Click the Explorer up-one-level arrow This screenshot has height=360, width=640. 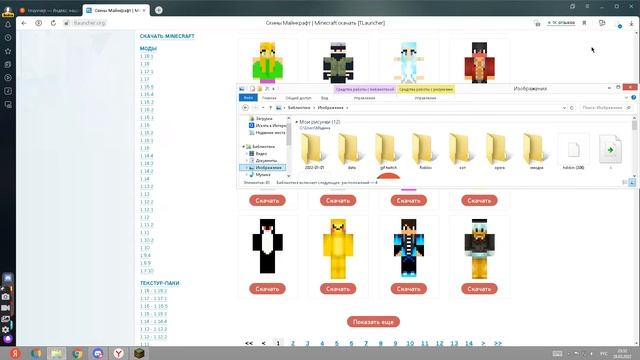(x=270, y=108)
